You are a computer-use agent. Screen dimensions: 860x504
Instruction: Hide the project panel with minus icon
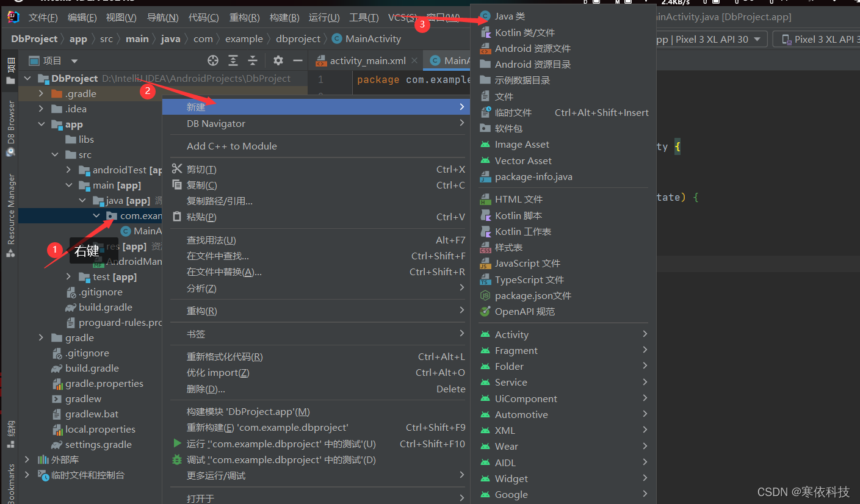pyautogui.click(x=298, y=60)
